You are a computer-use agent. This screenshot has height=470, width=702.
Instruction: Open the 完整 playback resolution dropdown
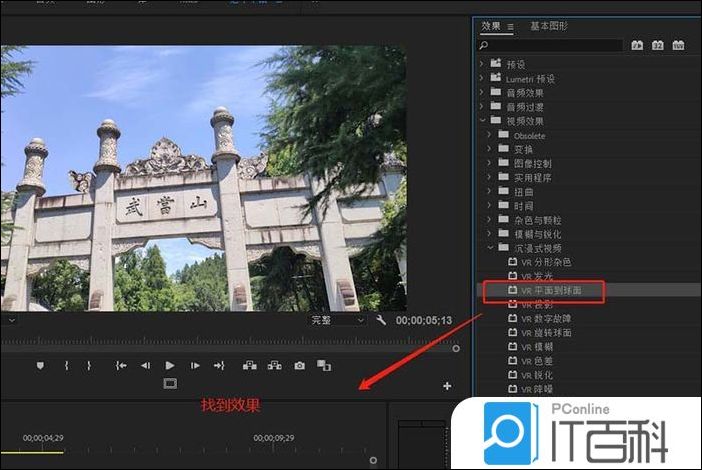pos(337,320)
